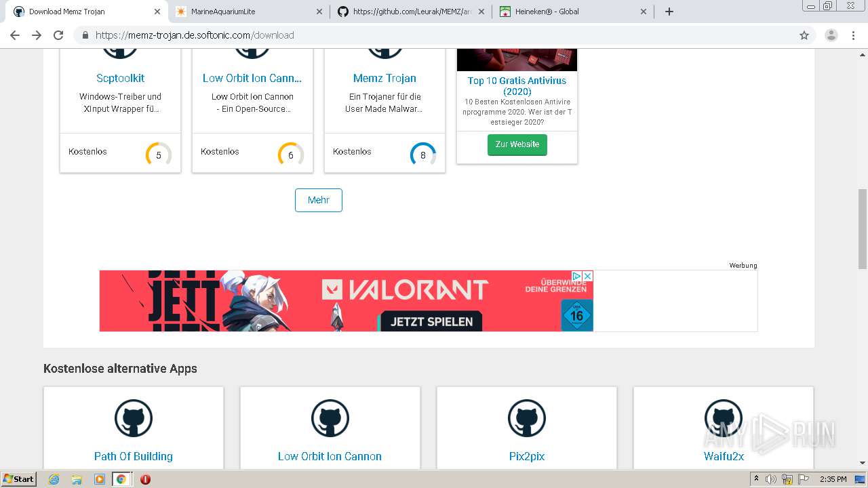Open Path Of Building link
Screen dimensions: 868x488
click(134, 456)
